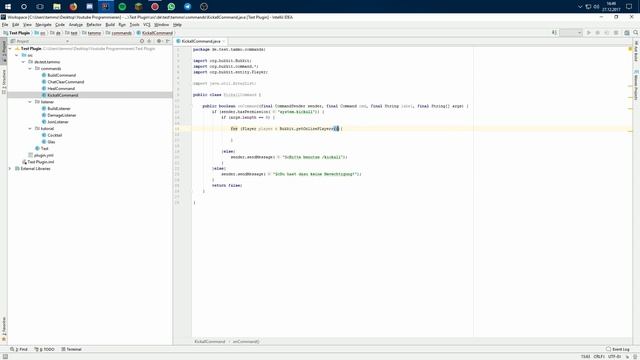Click the commands breadcrumb in navigation bar
Image resolution: width=640 pixels, height=360 pixels.
point(119,33)
